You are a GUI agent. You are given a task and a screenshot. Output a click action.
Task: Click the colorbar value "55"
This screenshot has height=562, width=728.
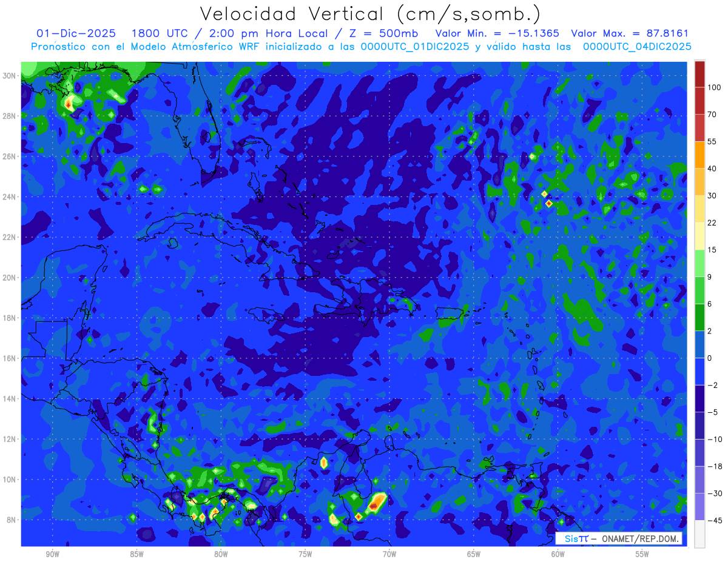tap(712, 141)
